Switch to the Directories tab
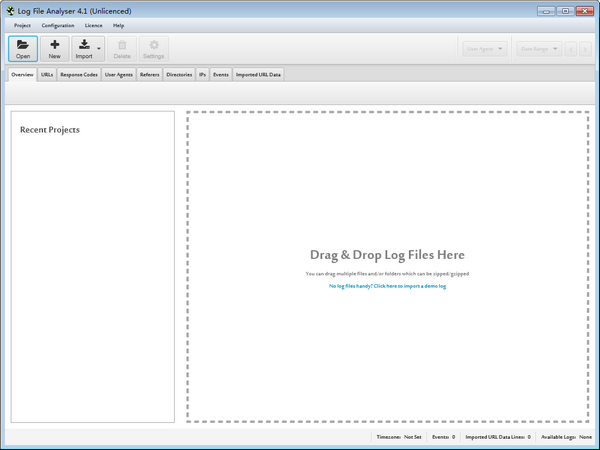Viewport: 600px width, 450px height. tap(179, 75)
